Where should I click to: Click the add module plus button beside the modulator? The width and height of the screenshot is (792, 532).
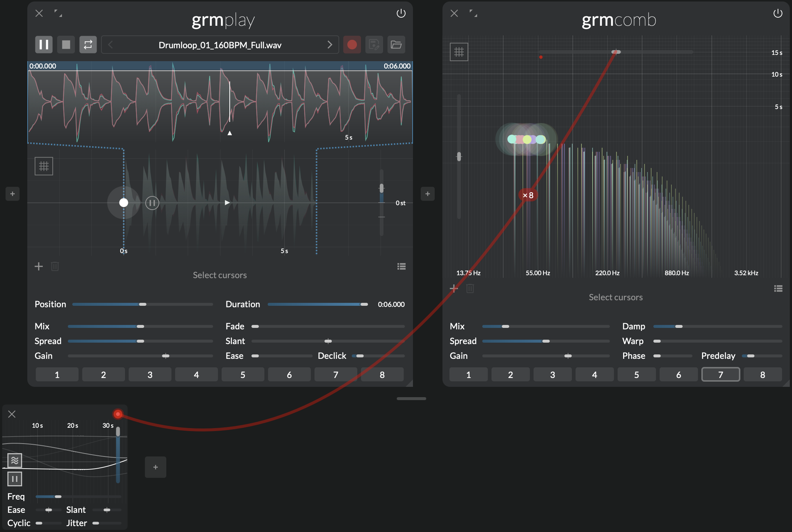point(155,467)
